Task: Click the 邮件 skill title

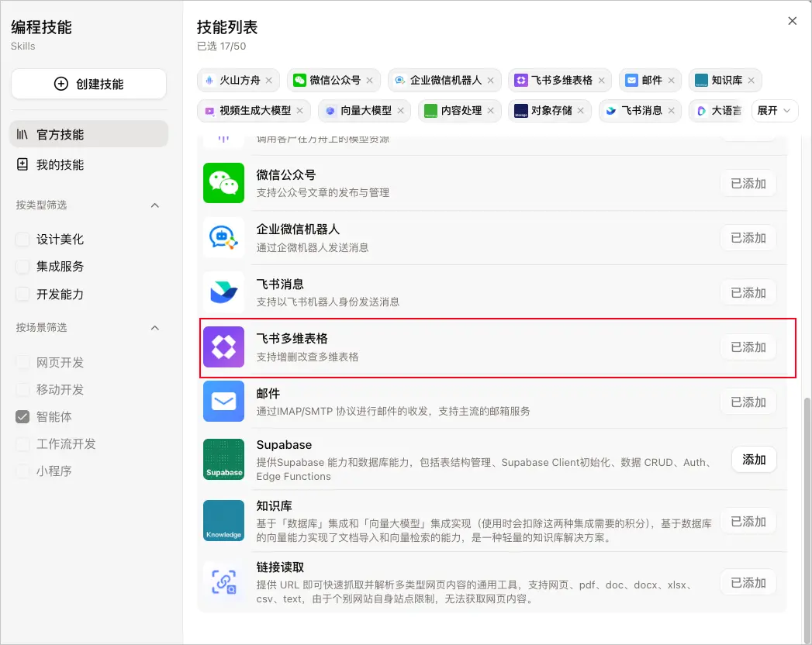Action: point(268,393)
